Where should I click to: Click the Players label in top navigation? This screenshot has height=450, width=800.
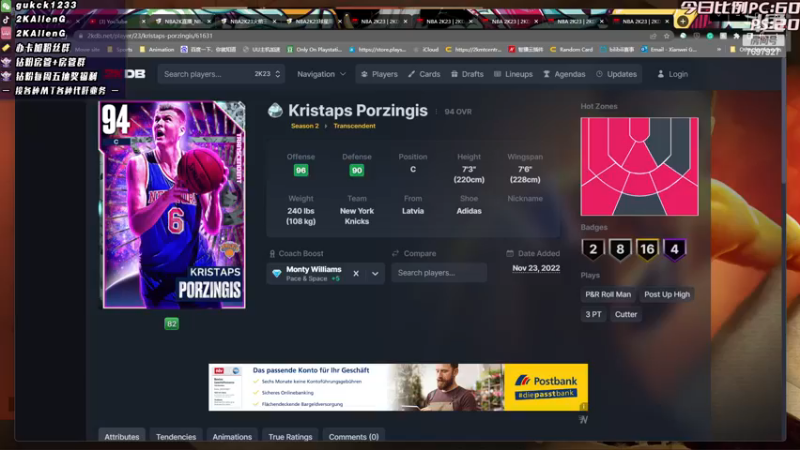[x=385, y=74]
